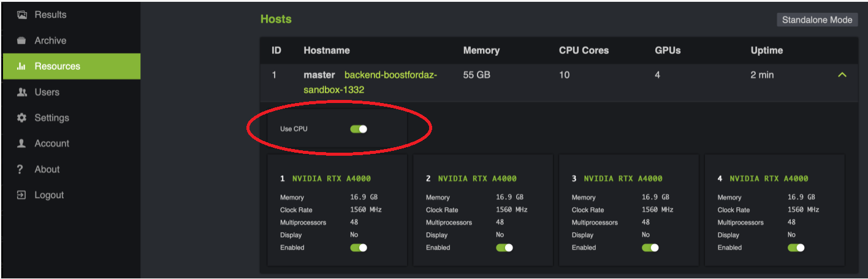Collapse the master host row chevron
The height and width of the screenshot is (279, 868).
pos(842,75)
